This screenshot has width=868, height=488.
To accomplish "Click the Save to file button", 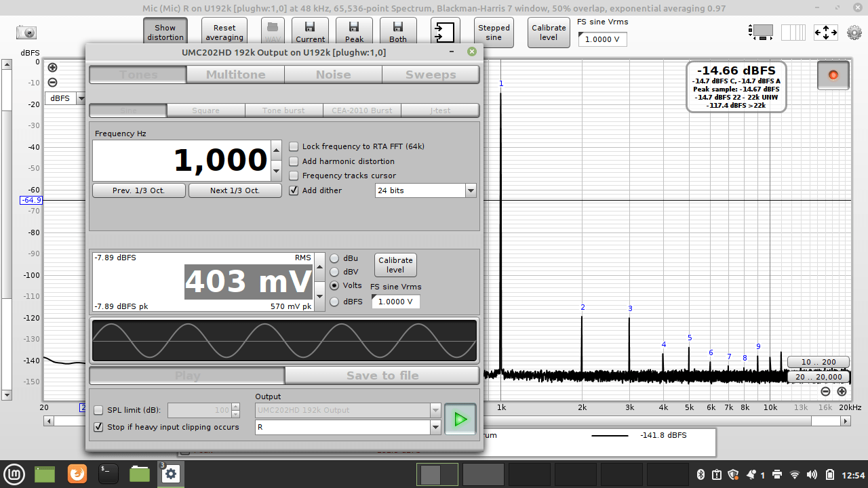I will pos(382,375).
